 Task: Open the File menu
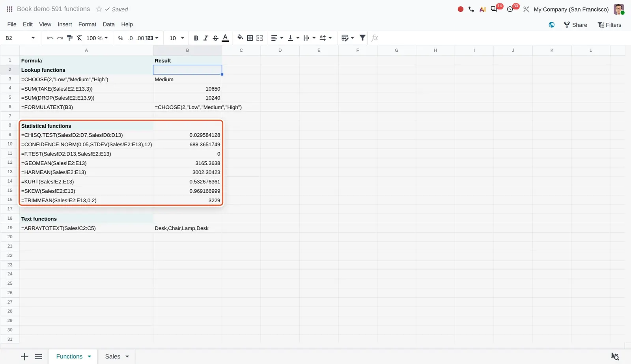12,24
